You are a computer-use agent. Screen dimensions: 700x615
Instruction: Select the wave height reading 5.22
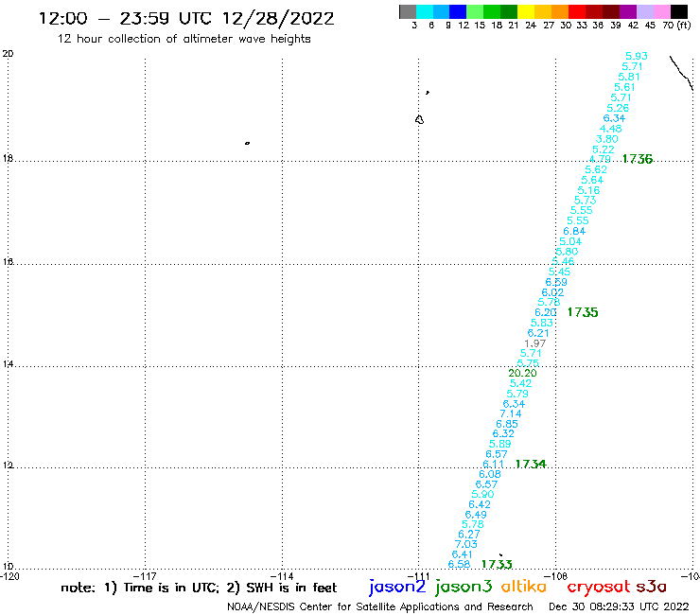(604, 149)
